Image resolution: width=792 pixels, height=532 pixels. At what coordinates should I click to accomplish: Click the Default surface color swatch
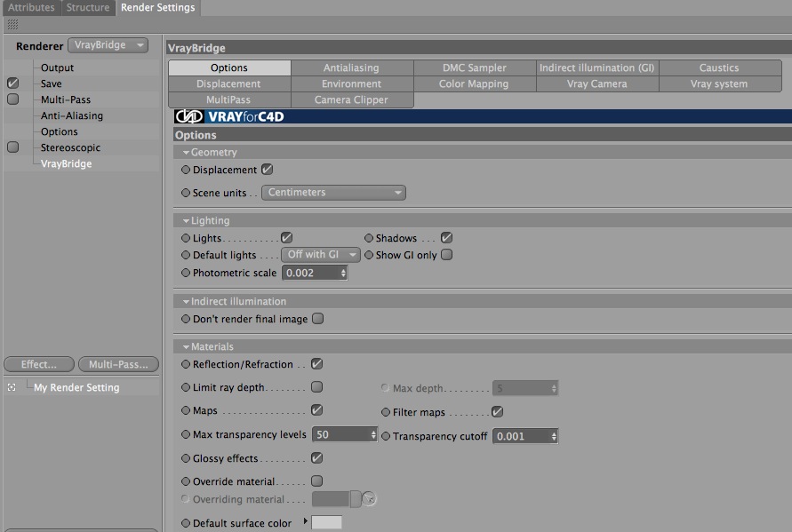[326, 522]
